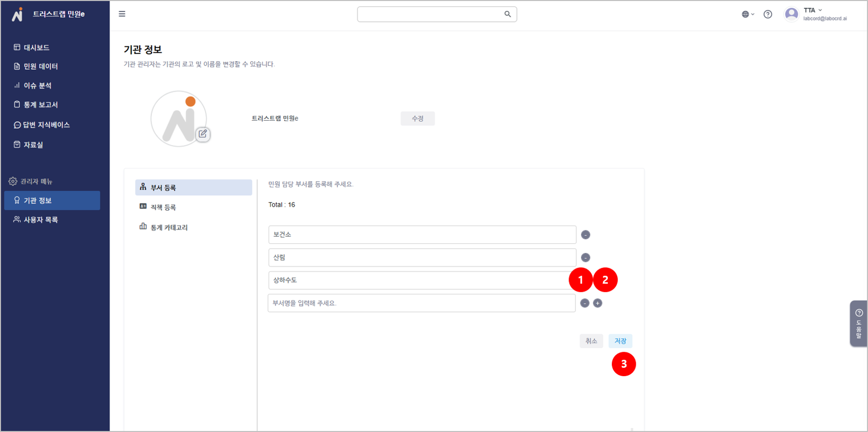Click the 트러스트랩 민원e sidebar title
Screen dimensions: 868x432
point(59,14)
